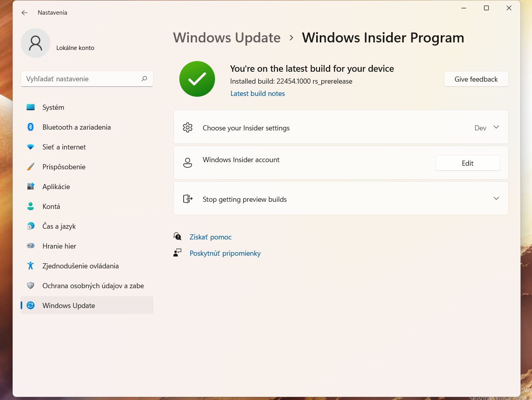532x400 pixels.
Task: Go to Kontá settings
Action: tap(87, 206)
